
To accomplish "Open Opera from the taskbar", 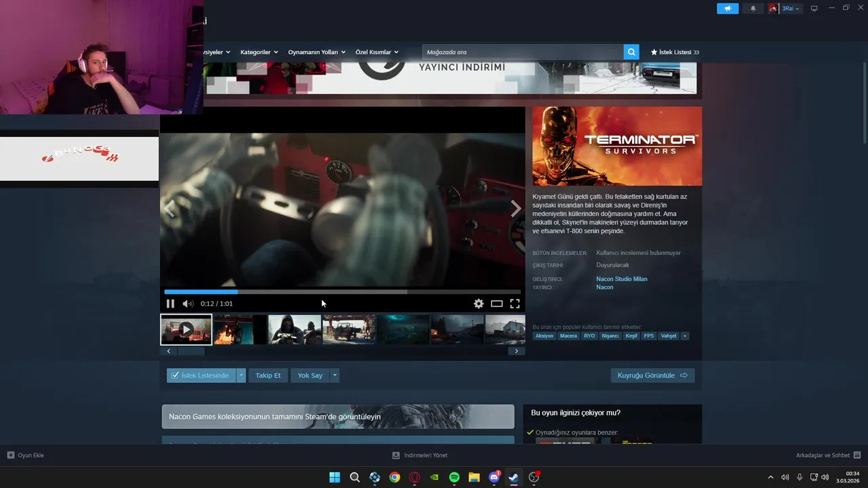I will (414, 477).
